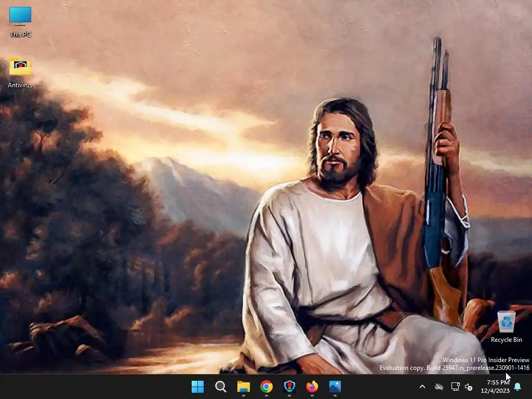This screenshot has width=532, height=399.
Task: Open the clock showing 7:55 PM
Action: click(495, 387)
